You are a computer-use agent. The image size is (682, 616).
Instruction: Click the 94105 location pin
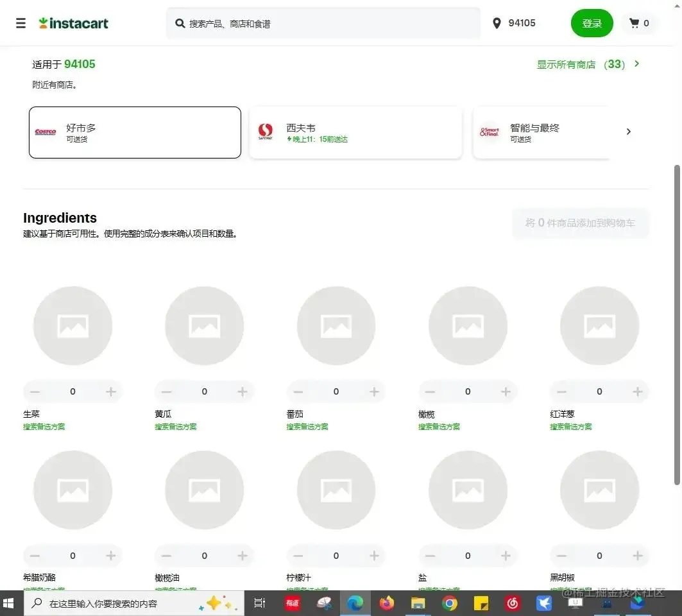(x=497, y=23)
